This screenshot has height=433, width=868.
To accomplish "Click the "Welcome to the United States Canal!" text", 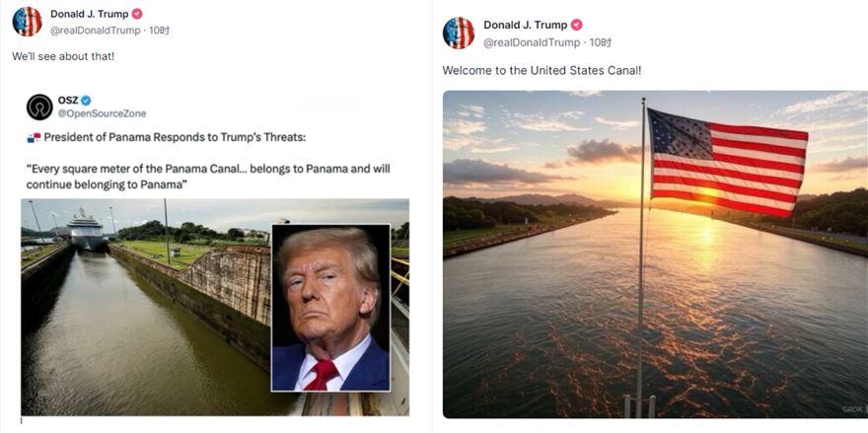I will (x=542, y=71).
